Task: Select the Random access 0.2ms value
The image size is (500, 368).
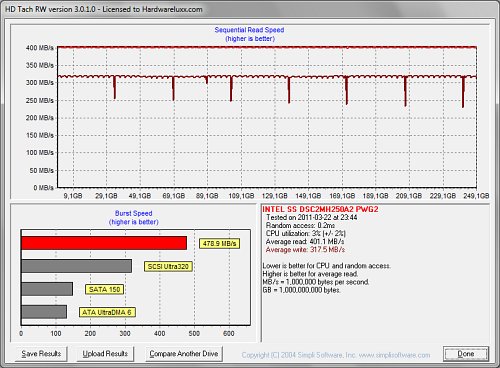Action: point(300,225)
